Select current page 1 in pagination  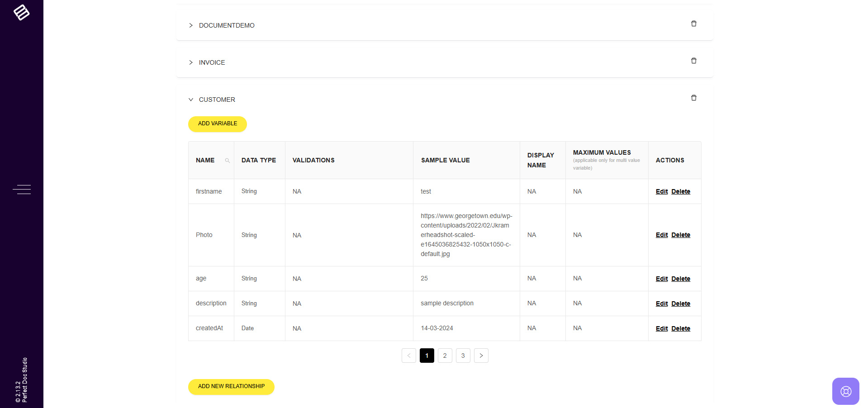point(427,356)
